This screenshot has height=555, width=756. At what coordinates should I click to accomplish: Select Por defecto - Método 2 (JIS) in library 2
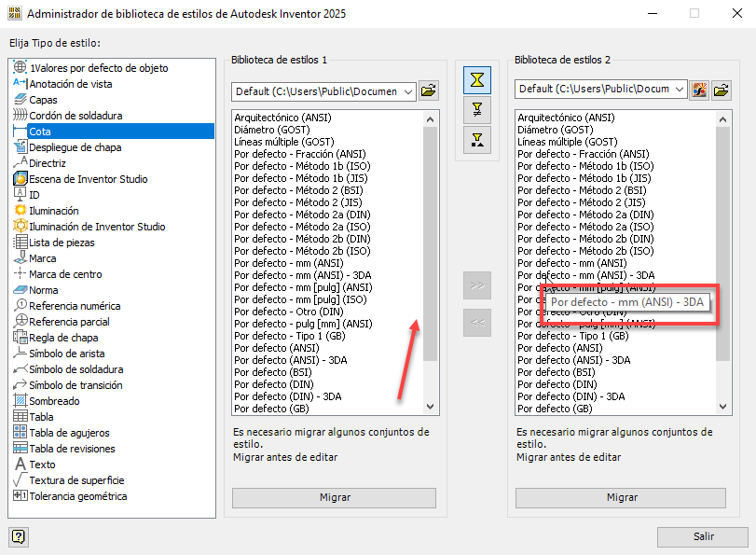[x=582, y=202]
